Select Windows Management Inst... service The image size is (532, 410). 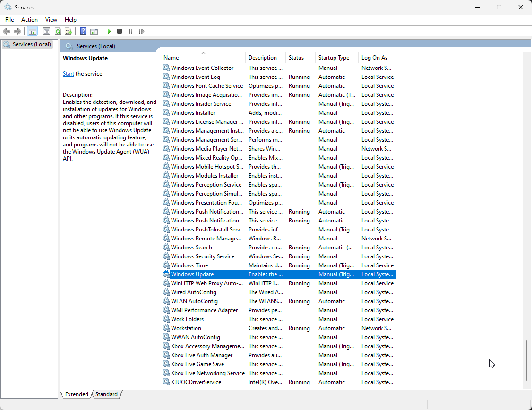coord(279,130)
